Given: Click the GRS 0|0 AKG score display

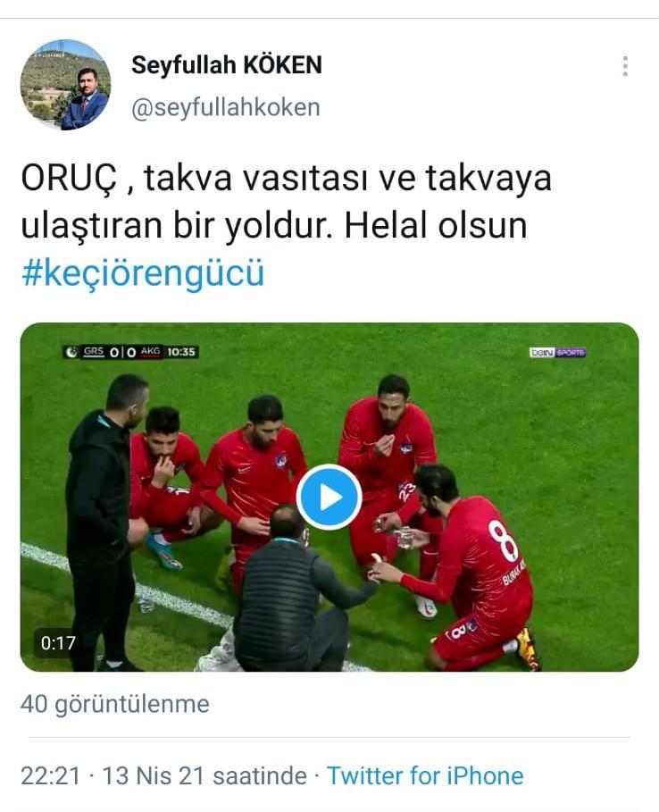Looking at the screenshot, I should point(121,352).
